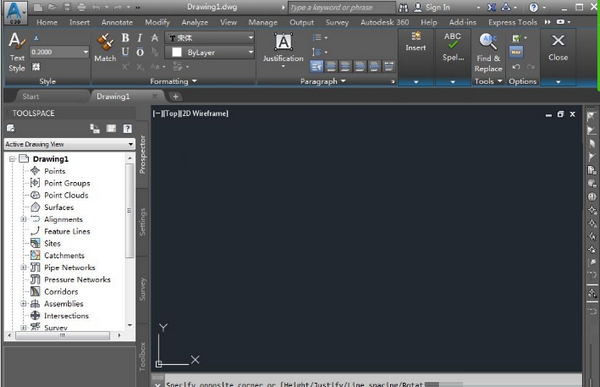Image resolution: width=600 pixels, height=387 pixels.
Task: Select the Surfaces tree item
Action: coord(59,207)
